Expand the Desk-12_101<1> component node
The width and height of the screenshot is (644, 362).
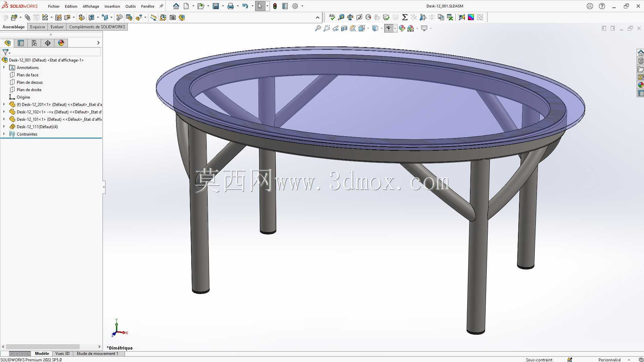pyautogui.click(x=4, y=119)
